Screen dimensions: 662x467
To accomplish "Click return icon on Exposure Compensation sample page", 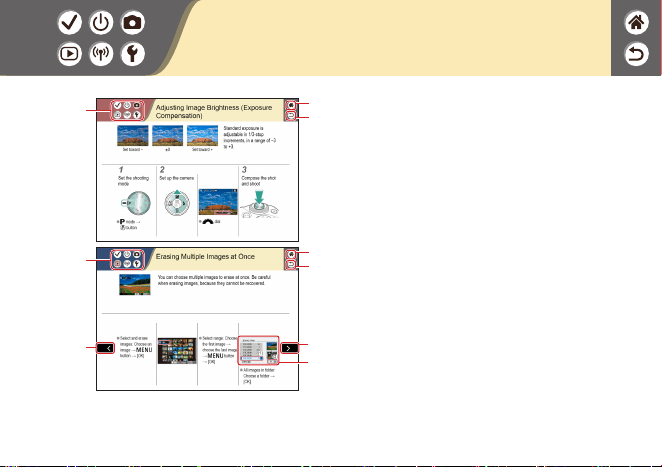I will coord(291,115).
